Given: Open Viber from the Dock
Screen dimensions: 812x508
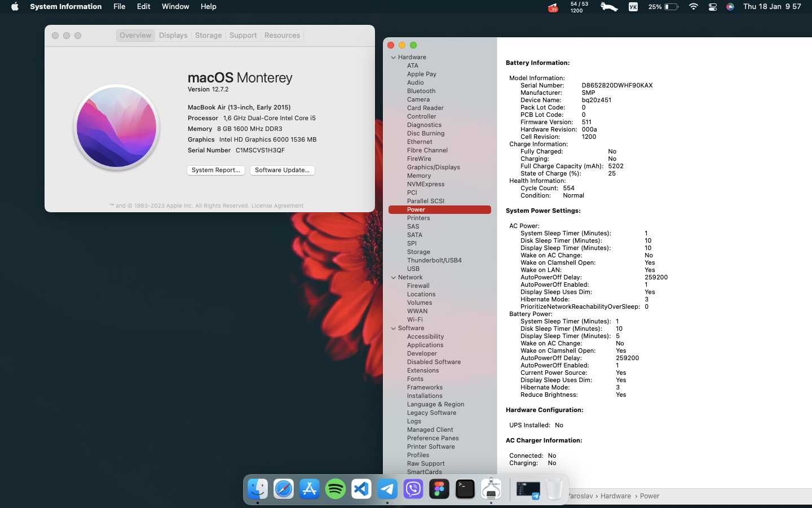Looking at the screenshot, I should [413, 489].
